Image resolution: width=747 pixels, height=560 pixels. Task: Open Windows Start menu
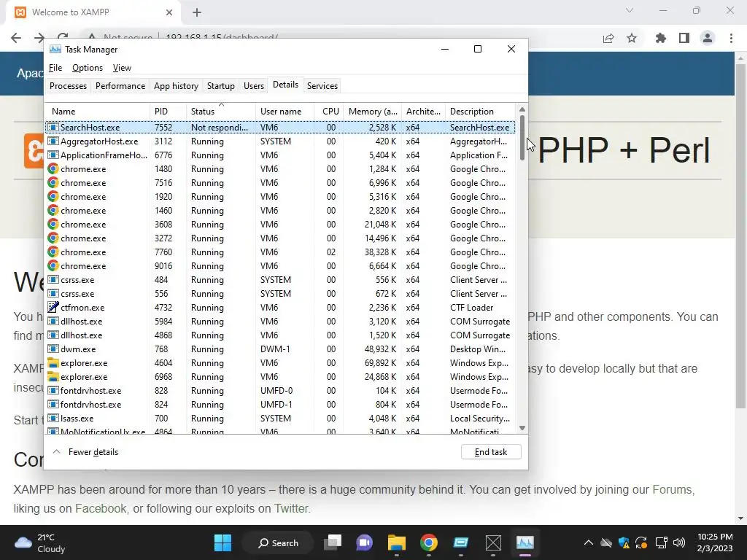[x=222, y=542]
